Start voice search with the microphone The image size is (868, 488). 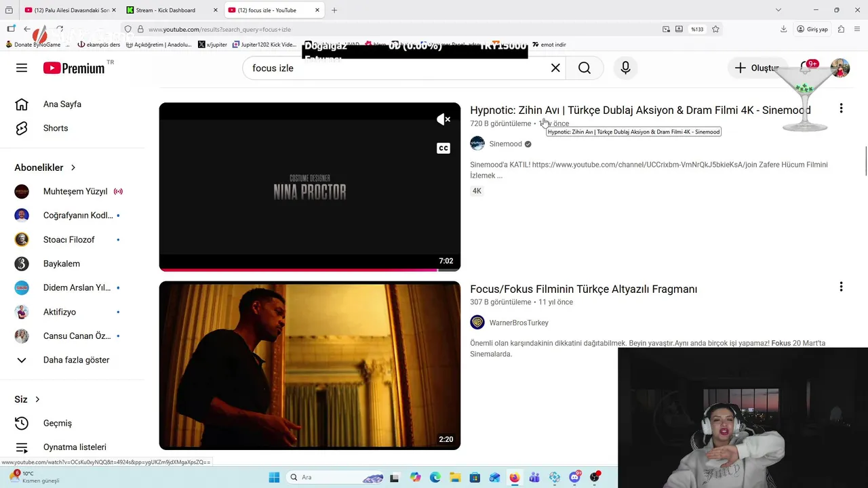[625, 68]
